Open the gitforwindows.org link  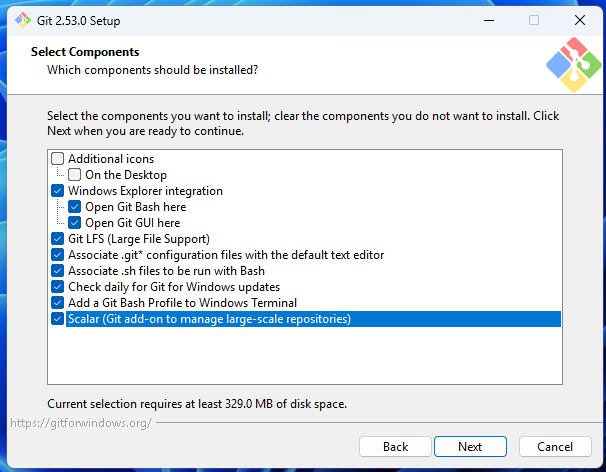(x=80, y=423)
